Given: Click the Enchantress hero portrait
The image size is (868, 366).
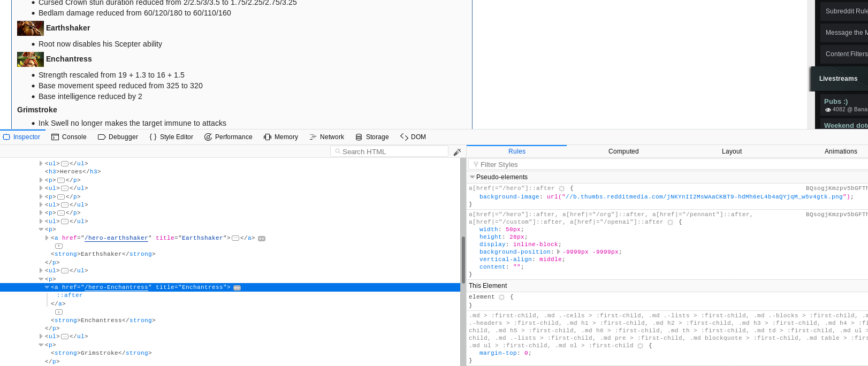Looking at the screenshot, I should click(31, 59).
